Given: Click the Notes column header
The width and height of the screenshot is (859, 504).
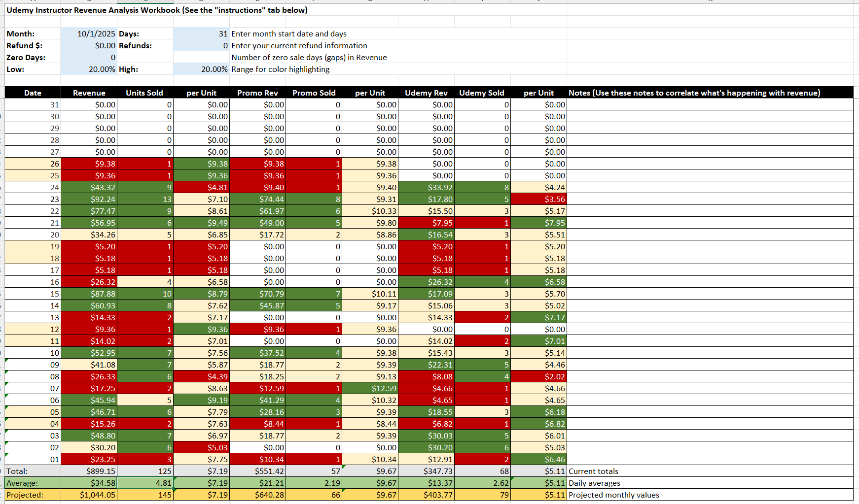Looking at the screenshot, I should [x=710, y=93].
